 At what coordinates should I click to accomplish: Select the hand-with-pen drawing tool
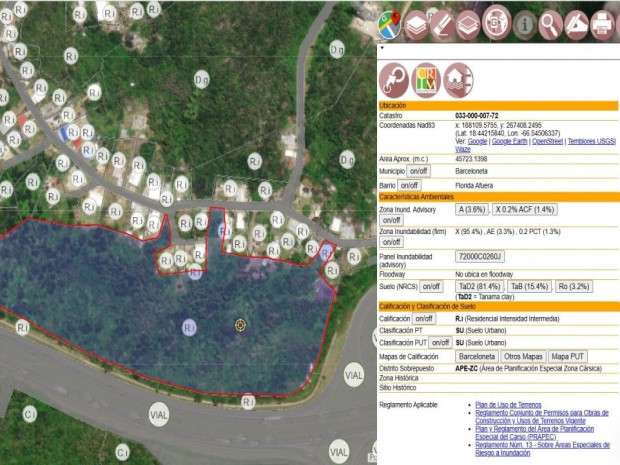[576, 23]
